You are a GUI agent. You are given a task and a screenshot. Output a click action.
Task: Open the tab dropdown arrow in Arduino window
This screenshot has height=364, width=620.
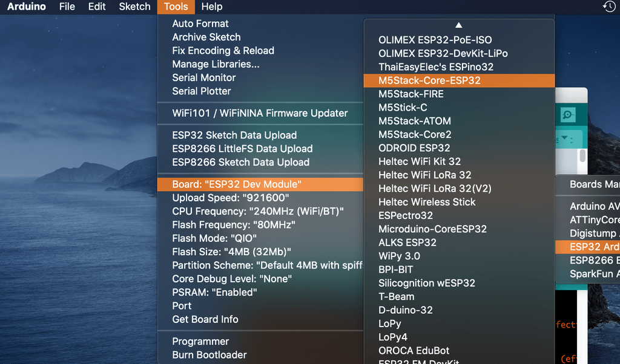(x=565, y=138)
